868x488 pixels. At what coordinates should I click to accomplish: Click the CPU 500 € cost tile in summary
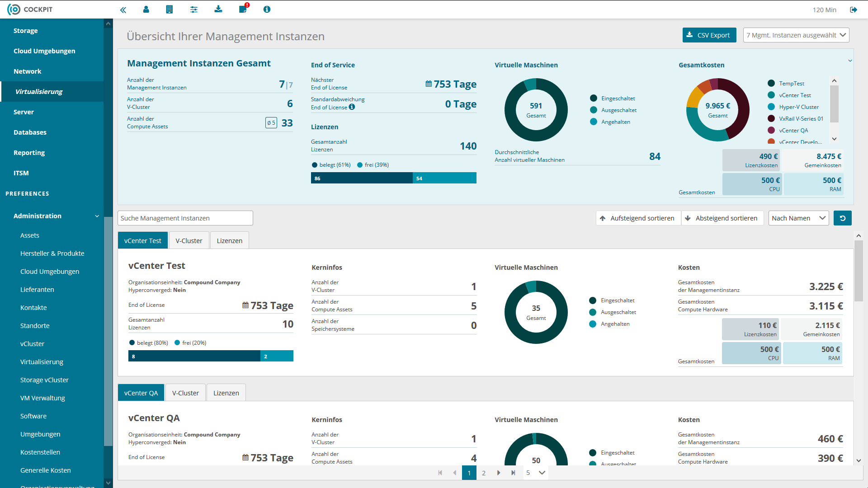[x=752, y=184]
